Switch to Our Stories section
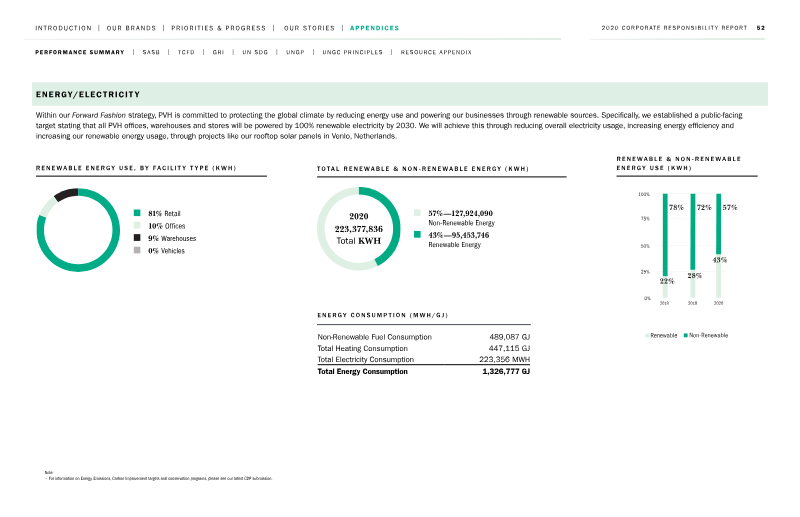The image size is (800, 517). [x=309, y=28]
